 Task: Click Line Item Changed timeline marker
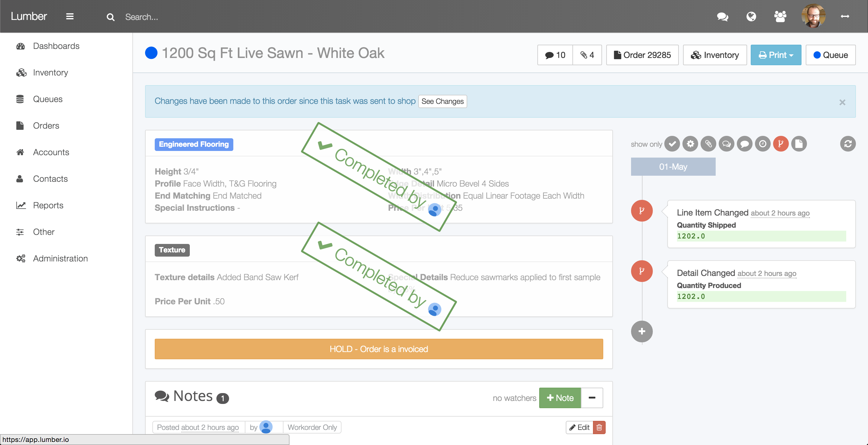pyautogui.click(x=642, y=211)
